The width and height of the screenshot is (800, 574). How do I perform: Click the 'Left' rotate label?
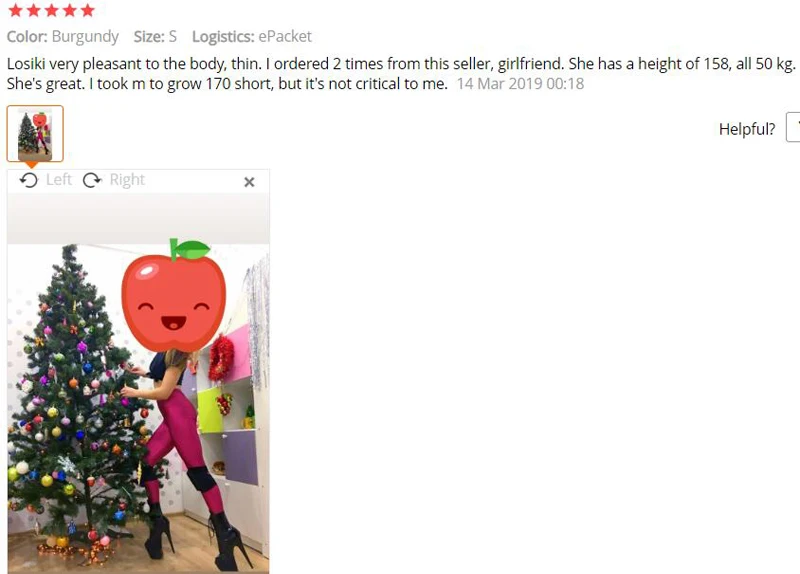[x=59, y=180]
